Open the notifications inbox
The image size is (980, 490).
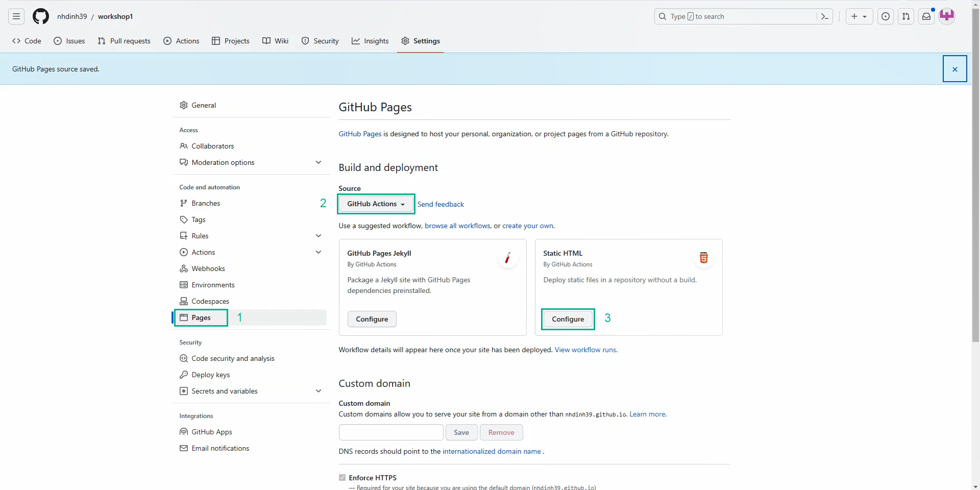[926, 16]
